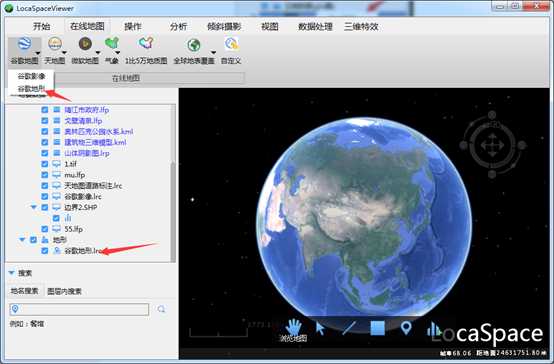Image resolution: width=554 pixels, height=364 pixels.
Task: Toggle the 边界2.SHP layer checkbox
Action: 45,207
